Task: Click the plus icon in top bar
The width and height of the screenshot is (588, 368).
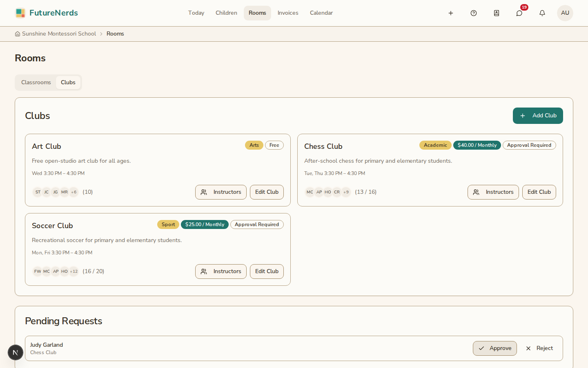Action: coord(451,13)
